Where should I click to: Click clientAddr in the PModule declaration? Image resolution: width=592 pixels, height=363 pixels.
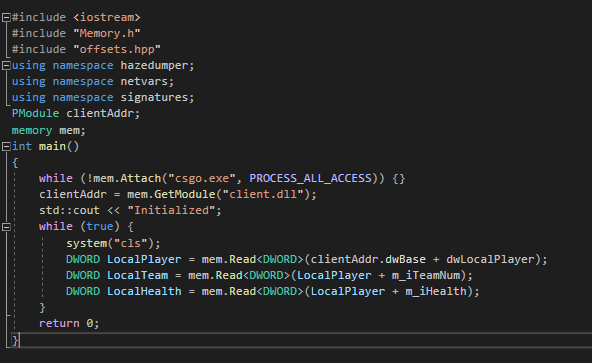[x=100, y=113]
